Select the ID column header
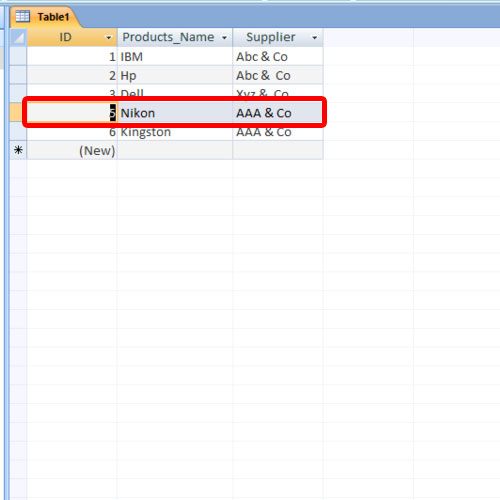500x500 pixels. pyautogui.click(x=72, y=37)
